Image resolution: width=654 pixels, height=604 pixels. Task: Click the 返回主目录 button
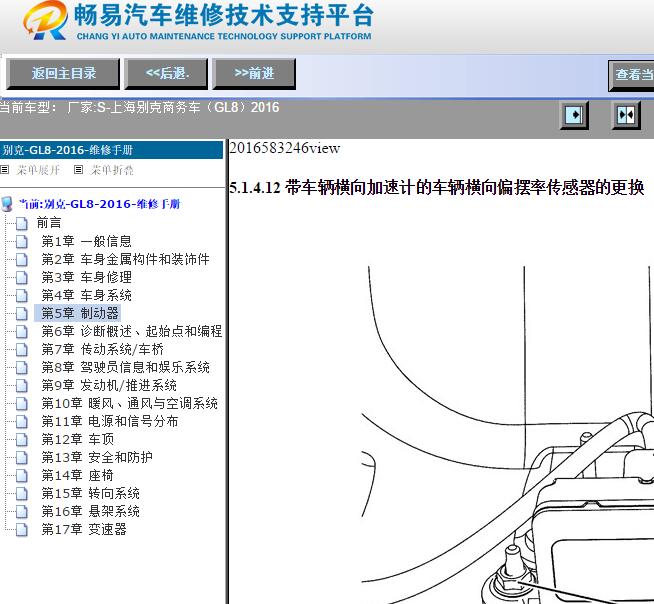(63, 74)
